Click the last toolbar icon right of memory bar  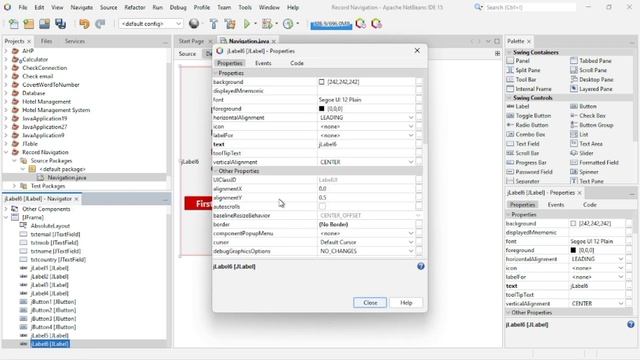[376, 24]
